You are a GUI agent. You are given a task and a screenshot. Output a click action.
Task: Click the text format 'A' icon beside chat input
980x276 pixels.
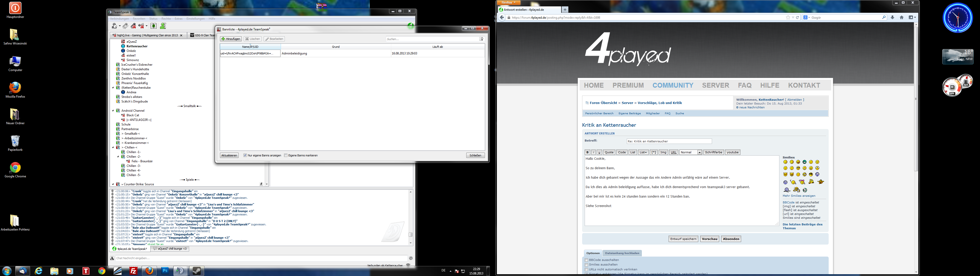pyautogui.click(x=112, y=258)
